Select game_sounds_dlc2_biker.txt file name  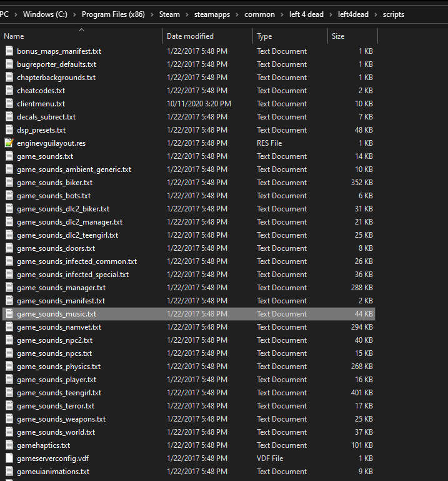[x=63, y=209]
